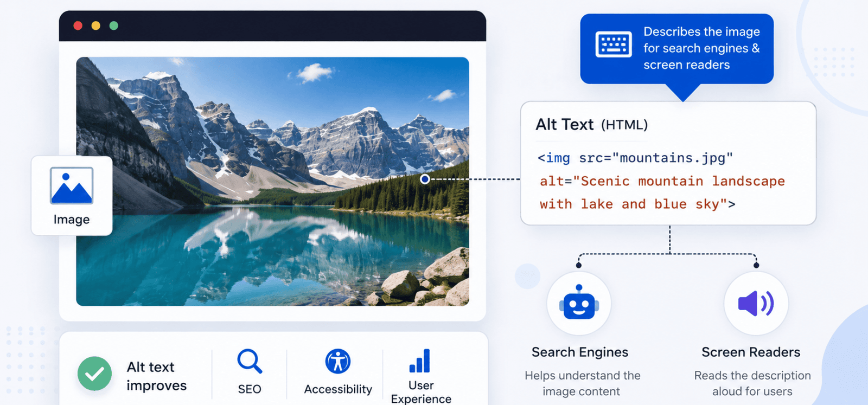Image resolution: width=868 pixels, height=405 pixels.
Task: Click the "SEO" label
Action: 250,389
